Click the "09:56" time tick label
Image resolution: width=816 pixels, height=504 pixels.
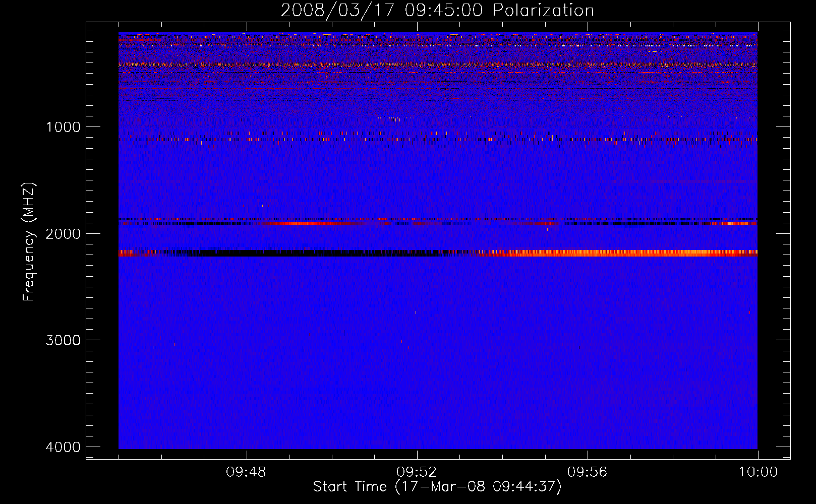click(588, 472)
